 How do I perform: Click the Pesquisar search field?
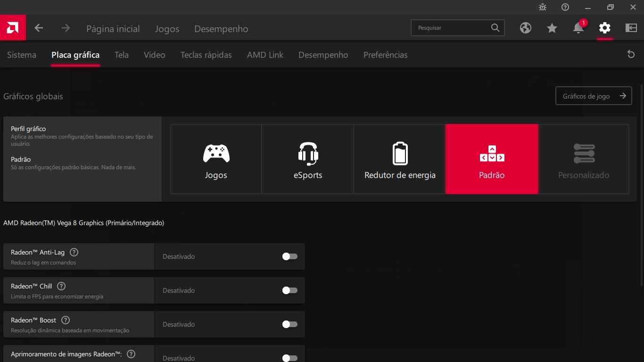pos(457,28)
